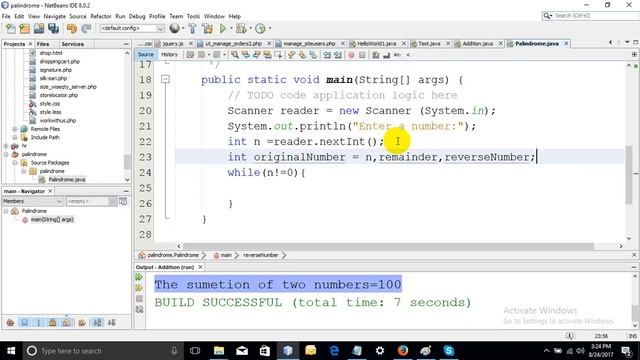Switch to the Files panel tab
The width and height of the screenshot is (640, 360).
tap(43, 44)
